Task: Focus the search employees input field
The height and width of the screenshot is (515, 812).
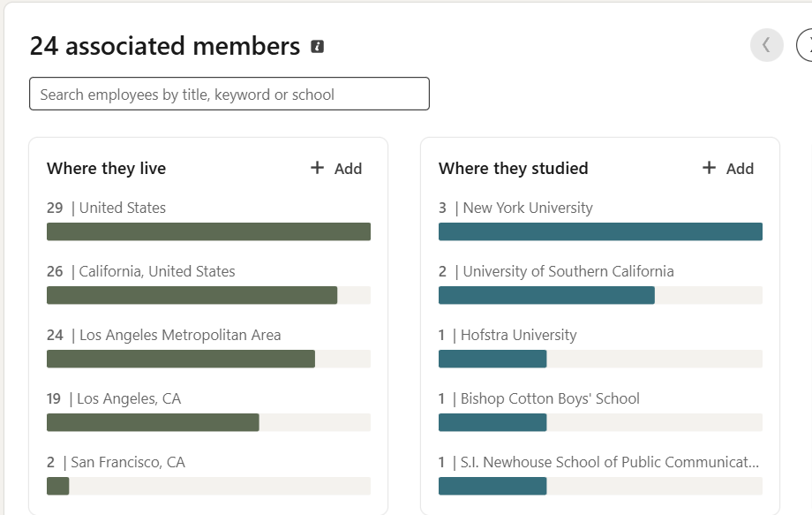Action: pyautogui.click(x=229, y=95)
